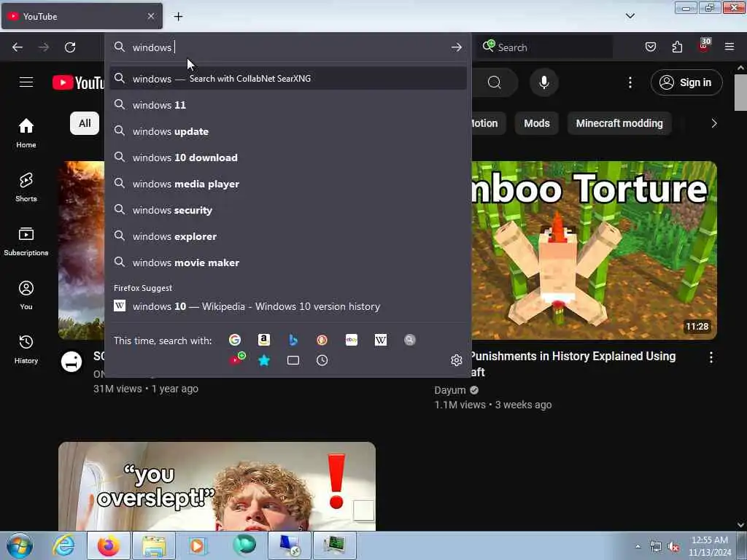Open Wikipedia Windows 10 version history suggestion

(288, 306)
